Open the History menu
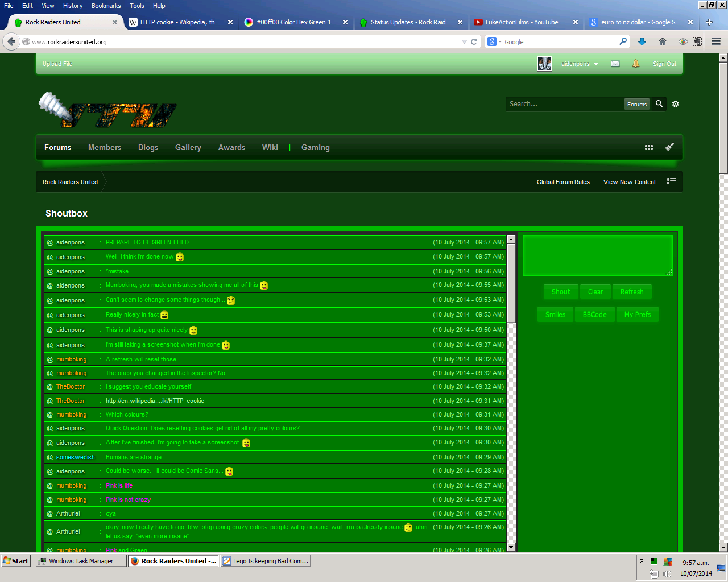The width and height of the screenshot is (728, 582). (x=73, y=6)
